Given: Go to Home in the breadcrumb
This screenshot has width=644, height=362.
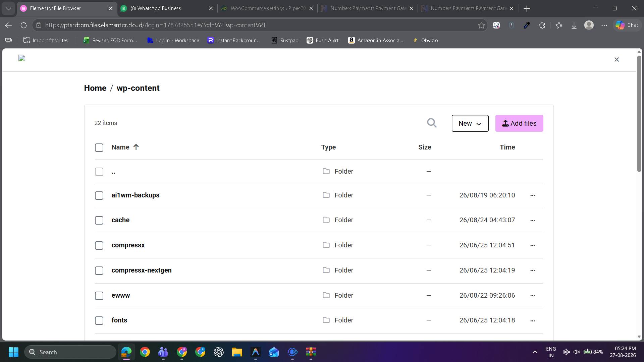Looking at the screenshot, I should [95, 88].
